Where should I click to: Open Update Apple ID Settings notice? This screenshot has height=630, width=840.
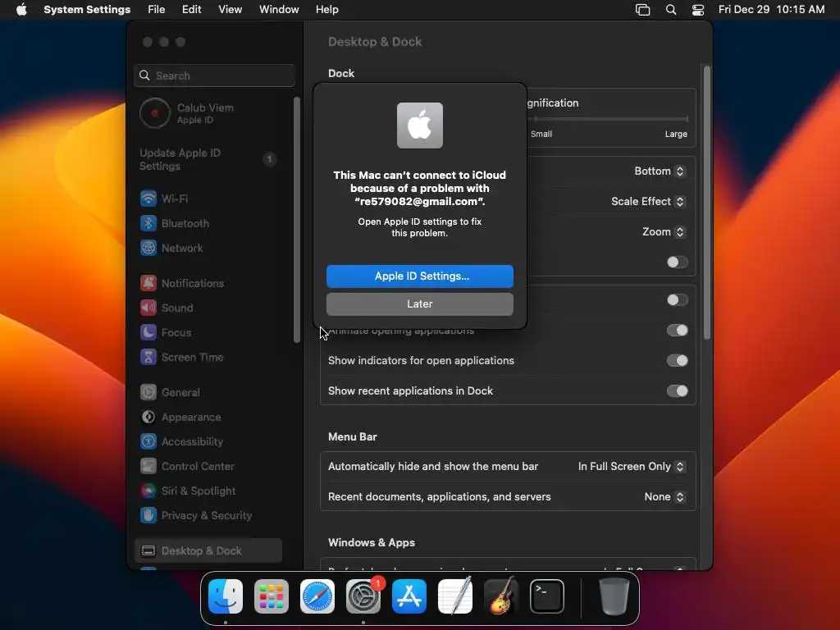pyautogui.click(x=209, y=159)
